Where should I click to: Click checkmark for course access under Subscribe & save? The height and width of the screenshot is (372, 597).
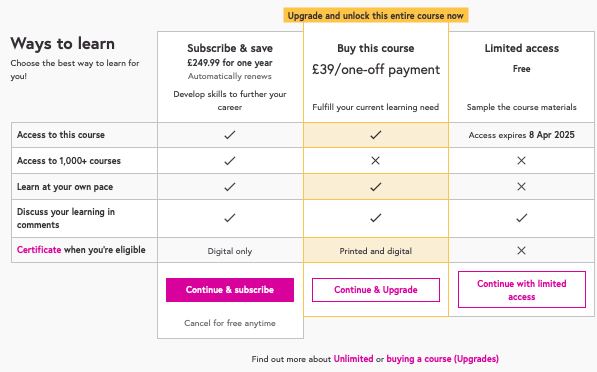click(230, 135)
